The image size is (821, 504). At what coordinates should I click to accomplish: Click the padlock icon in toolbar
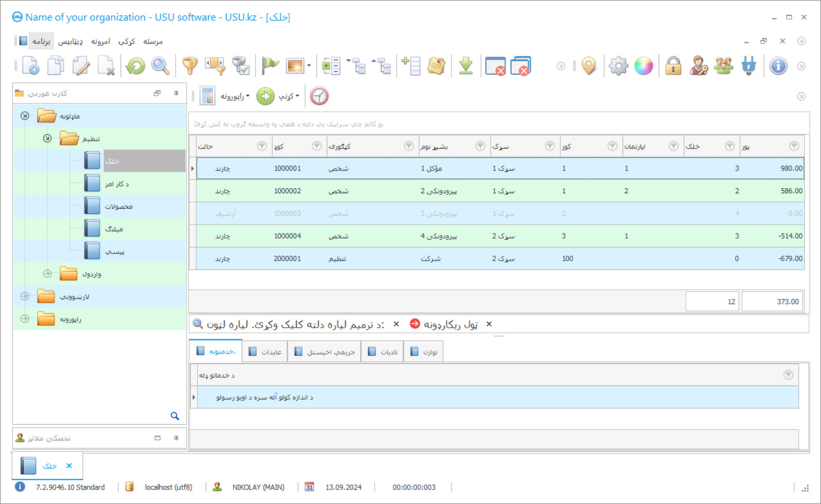click(673, 66)
